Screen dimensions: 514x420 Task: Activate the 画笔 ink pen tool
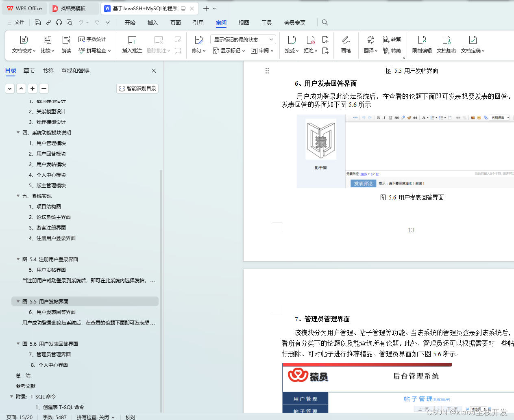coord(346,45)
